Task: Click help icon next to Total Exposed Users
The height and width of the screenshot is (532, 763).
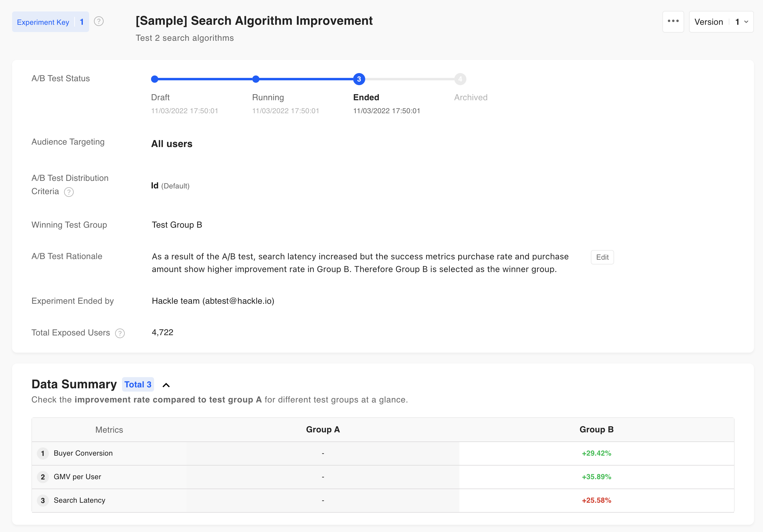Action: (120, 333)
